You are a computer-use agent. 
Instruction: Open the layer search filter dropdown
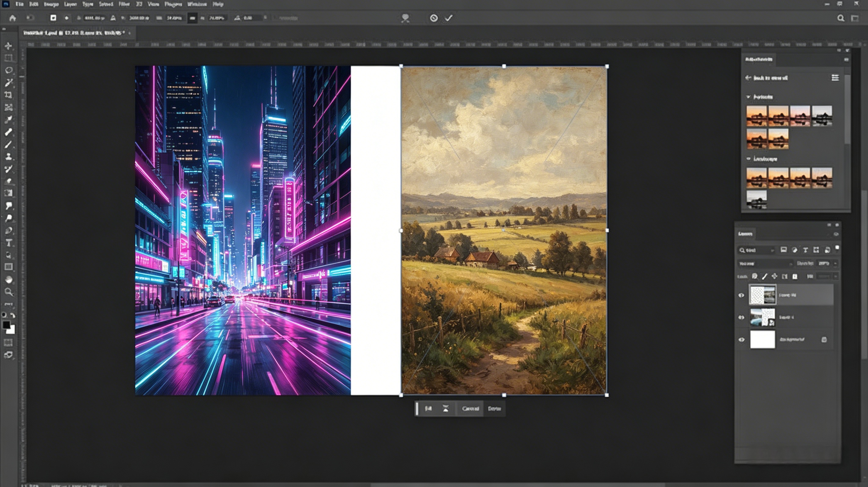point(773,251)
